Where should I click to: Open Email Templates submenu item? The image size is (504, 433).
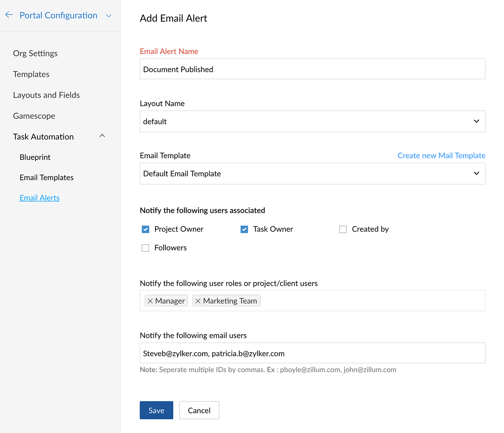click(47, 177)
